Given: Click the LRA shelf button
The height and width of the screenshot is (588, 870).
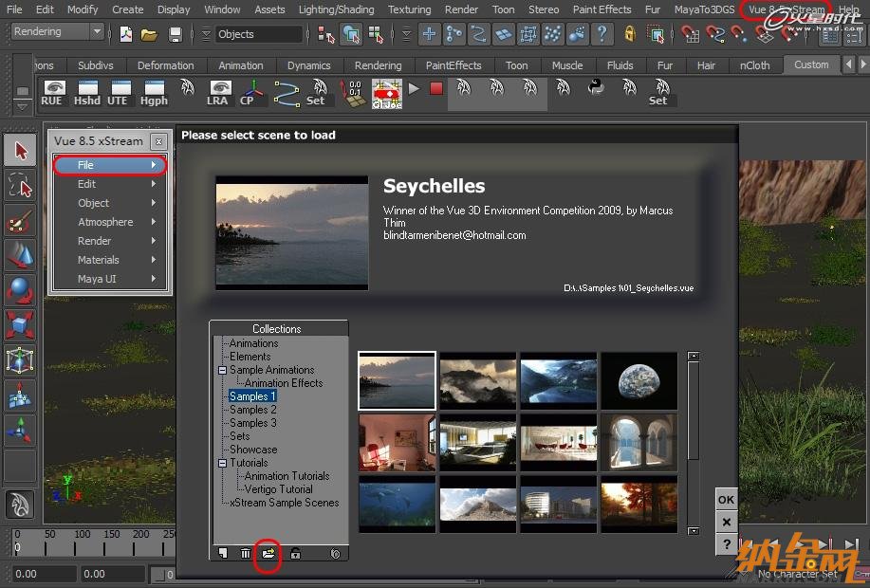Looking at the screenshot, I should pos(217,93).
